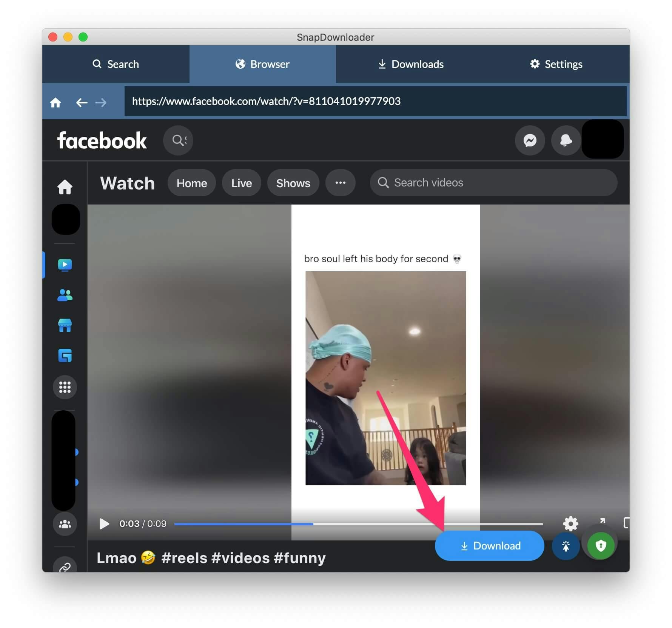This screenshot has height=628, width=672.
Task: Open Messenger chats icon
Action: click(x=530, y=140)
